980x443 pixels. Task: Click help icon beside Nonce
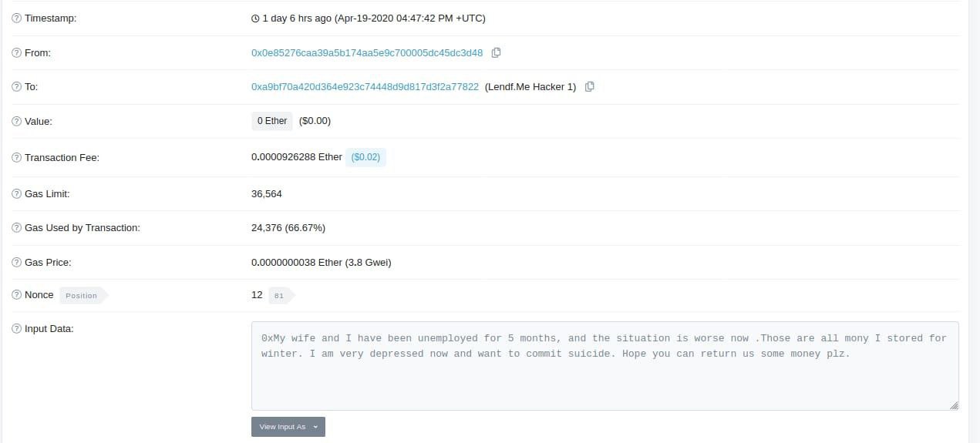(x=16, y=295)
